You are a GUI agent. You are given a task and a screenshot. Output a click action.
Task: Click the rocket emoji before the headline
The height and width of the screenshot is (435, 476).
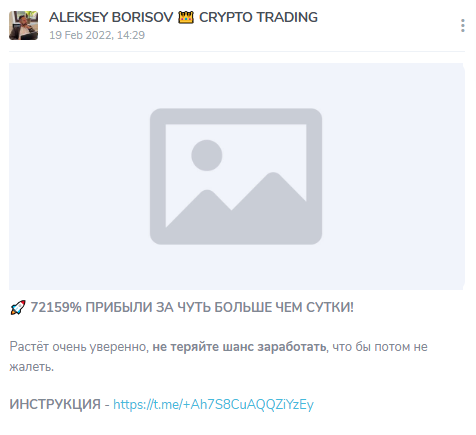(18, 307)
